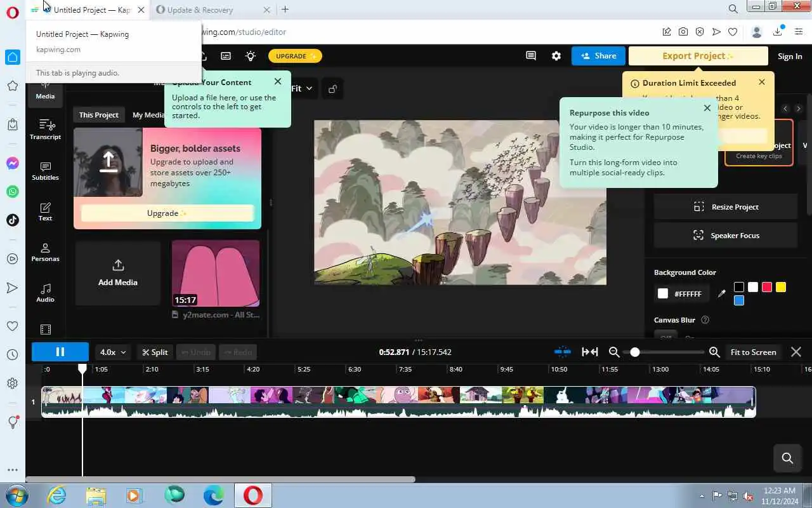Select the Text tool
The width and height of the screenshot is (812, 508).
click(x=45, y=211)
